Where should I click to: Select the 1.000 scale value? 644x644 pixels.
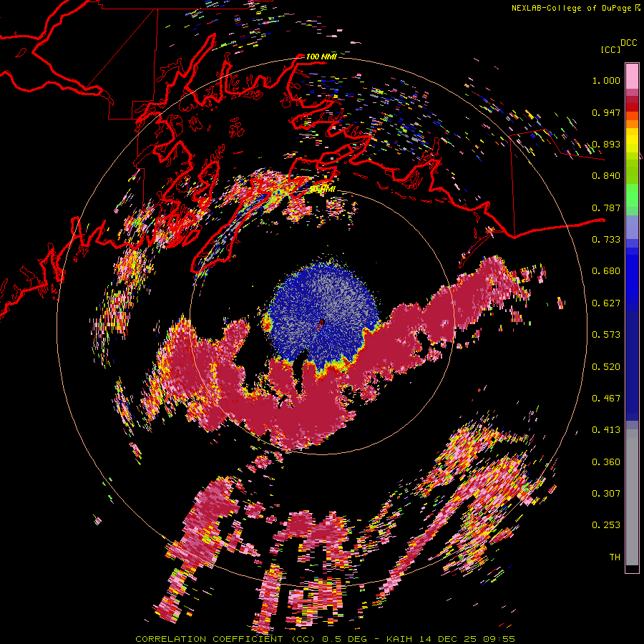tap(606, 80)
